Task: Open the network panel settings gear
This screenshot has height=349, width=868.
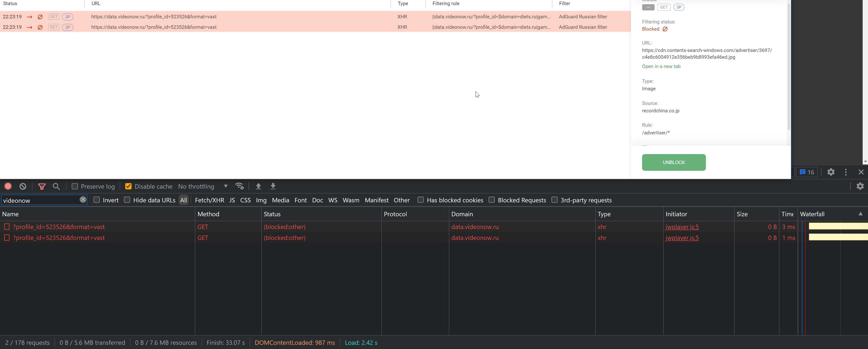Action: [x=860, y=186]
